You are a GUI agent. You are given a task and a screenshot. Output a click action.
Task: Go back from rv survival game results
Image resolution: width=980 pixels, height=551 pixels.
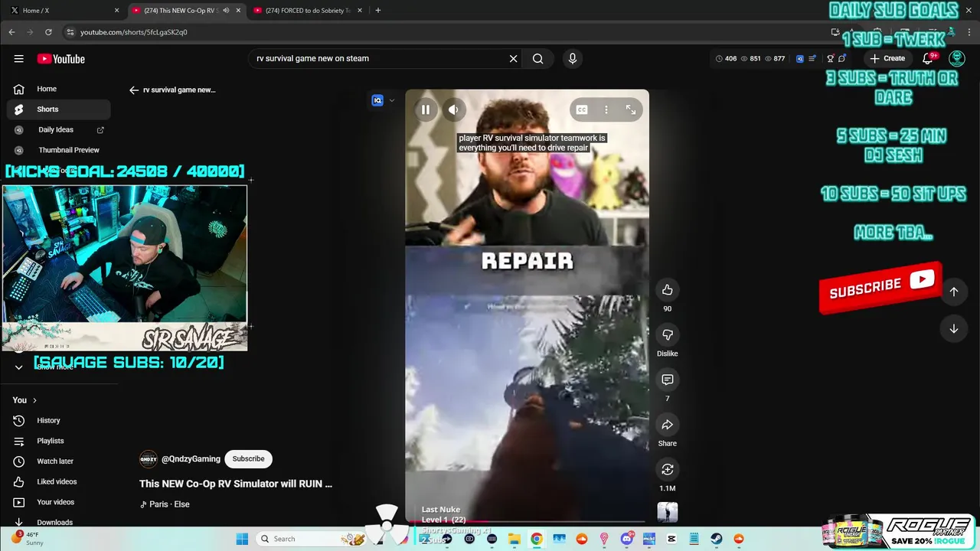tap(134, 90)
